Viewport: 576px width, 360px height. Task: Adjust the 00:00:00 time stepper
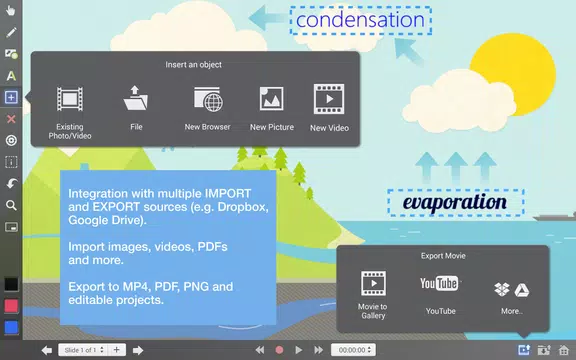point(354,350)
